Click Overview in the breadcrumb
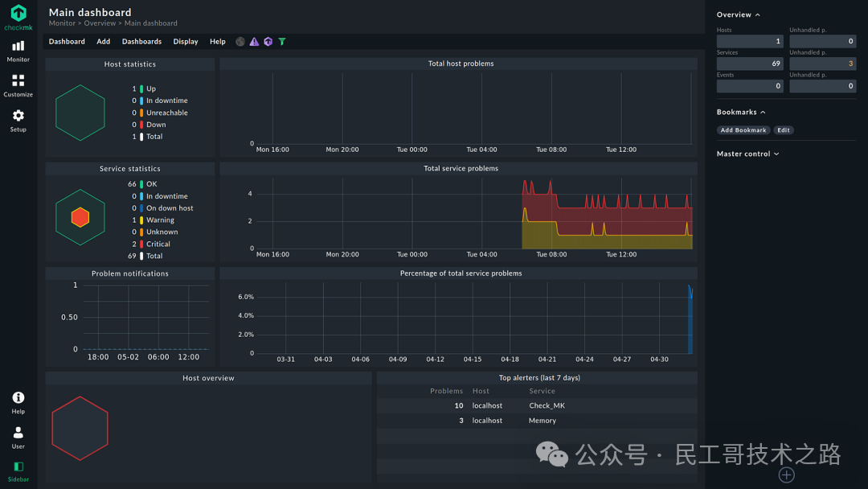 tap(100, 23)
